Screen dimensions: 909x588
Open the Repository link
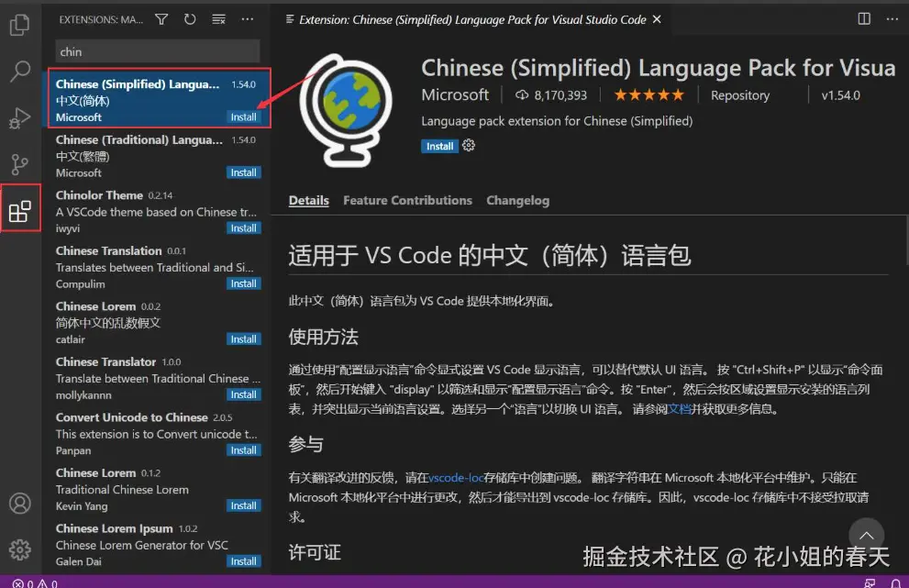[740, 95]
